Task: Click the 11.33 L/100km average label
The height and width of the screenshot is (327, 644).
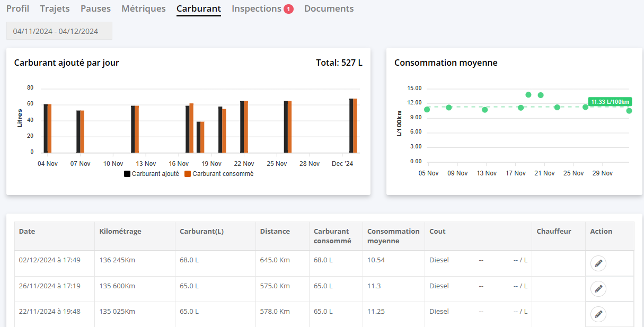Action: [610, 102]
